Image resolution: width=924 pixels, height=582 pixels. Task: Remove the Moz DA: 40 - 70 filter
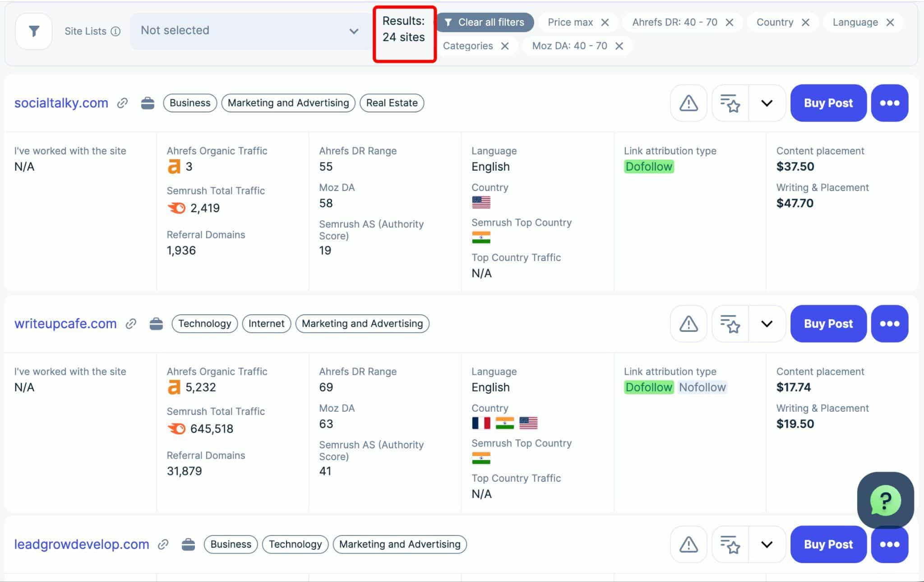click(x=619, y=46)
